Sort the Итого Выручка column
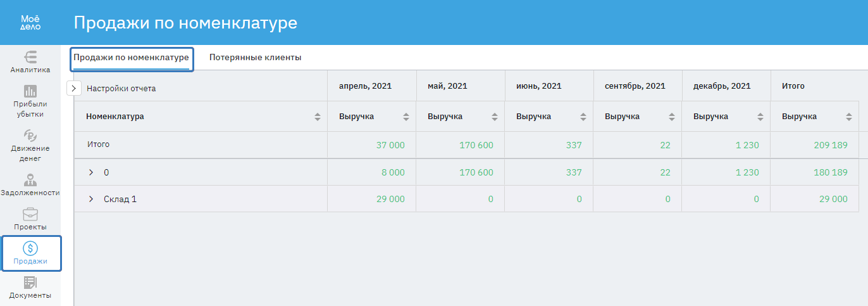Screen dimensions: 868x306 tap(849, 117)
